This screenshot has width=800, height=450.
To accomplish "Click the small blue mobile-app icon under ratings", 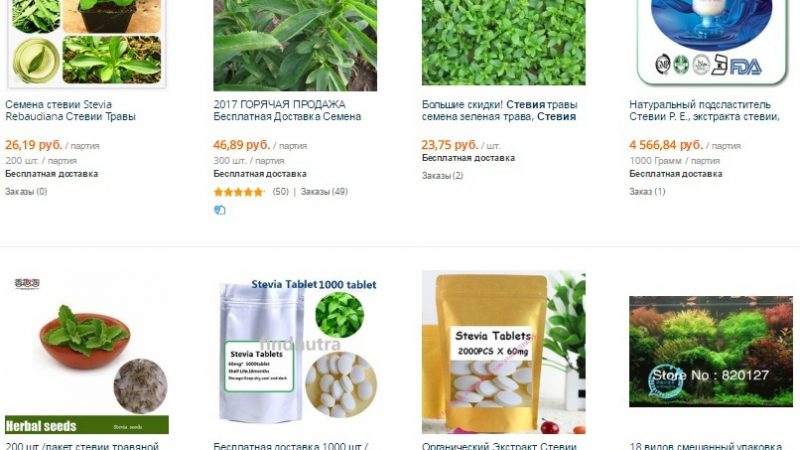I will click(219, 210).
